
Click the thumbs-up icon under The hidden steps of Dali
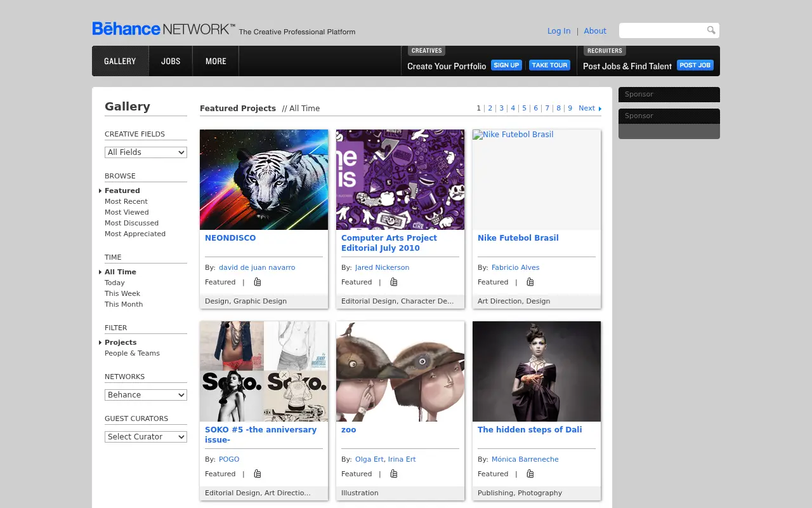click(530, 474)
